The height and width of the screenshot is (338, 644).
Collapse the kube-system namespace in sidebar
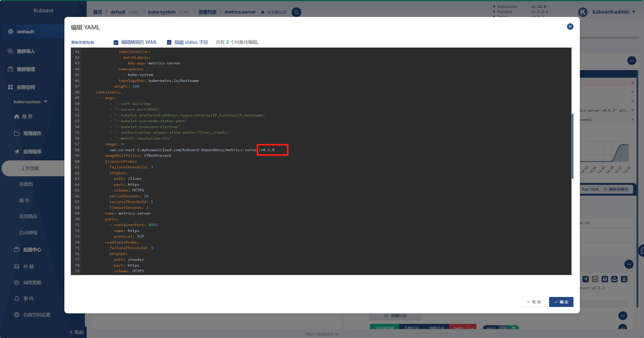[x=46, y=102]
